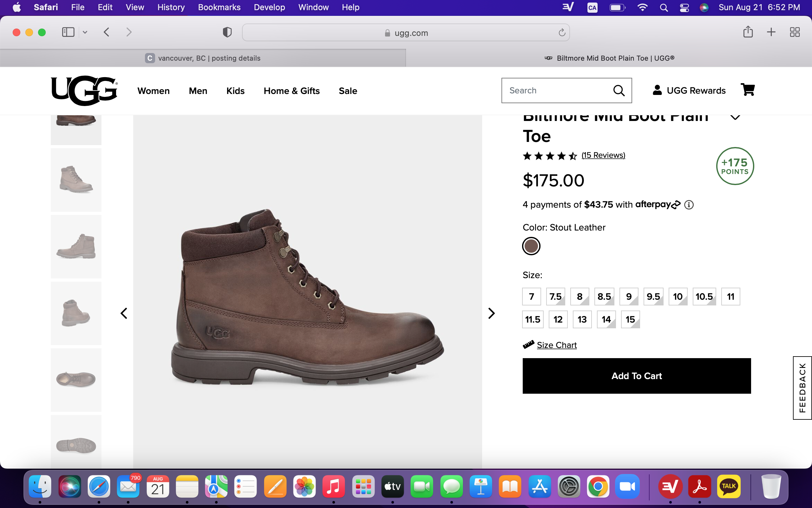Image resolution: width=812 pixels, height=508 pixels.
Task: View the top-down boot thumbnail
Action: (76, 380)
